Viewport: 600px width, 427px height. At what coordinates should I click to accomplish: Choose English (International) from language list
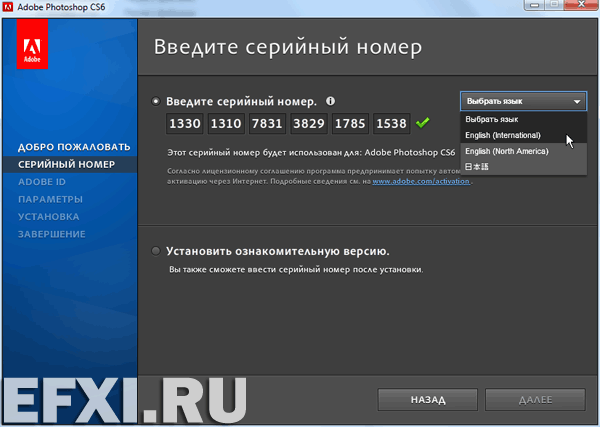click(523, 135)
